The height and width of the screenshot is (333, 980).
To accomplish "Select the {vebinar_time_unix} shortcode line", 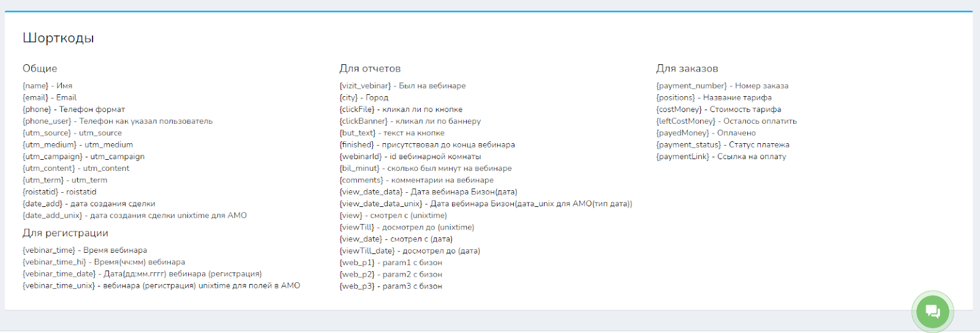I will [x=161, y=286].
